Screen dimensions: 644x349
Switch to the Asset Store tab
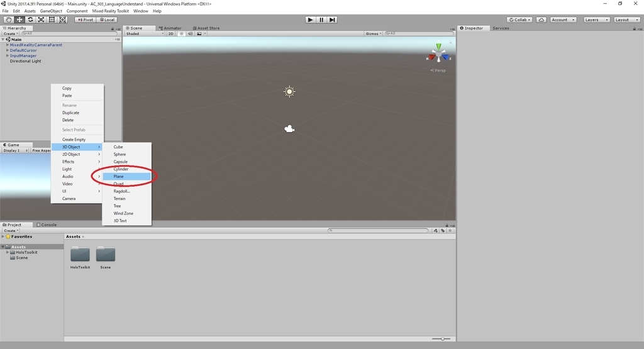tap(206, 28)
